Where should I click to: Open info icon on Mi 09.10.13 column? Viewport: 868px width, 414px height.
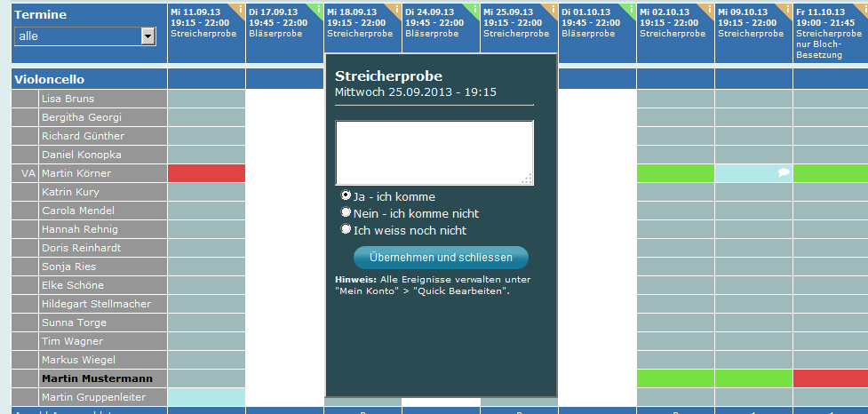pos(788,9)
